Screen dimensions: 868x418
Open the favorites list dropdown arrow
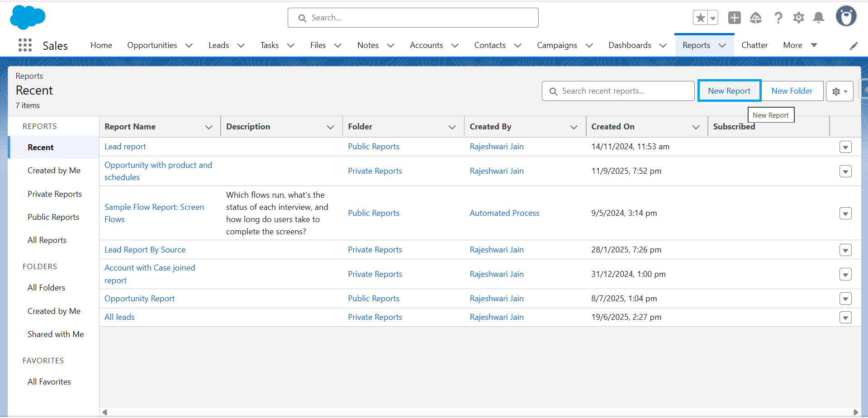pos(712,17)
